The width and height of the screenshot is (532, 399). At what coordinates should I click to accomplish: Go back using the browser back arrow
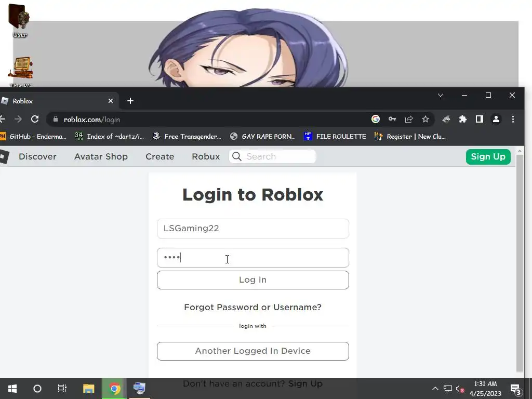click(3, 119)
